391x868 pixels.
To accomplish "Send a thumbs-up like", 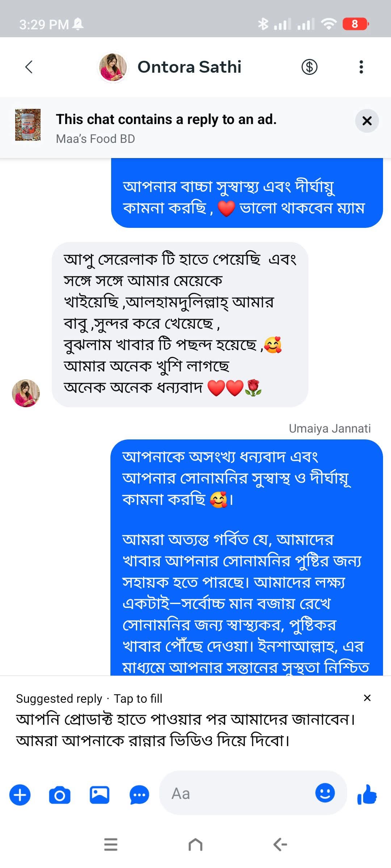I will (x=367, y=794).
